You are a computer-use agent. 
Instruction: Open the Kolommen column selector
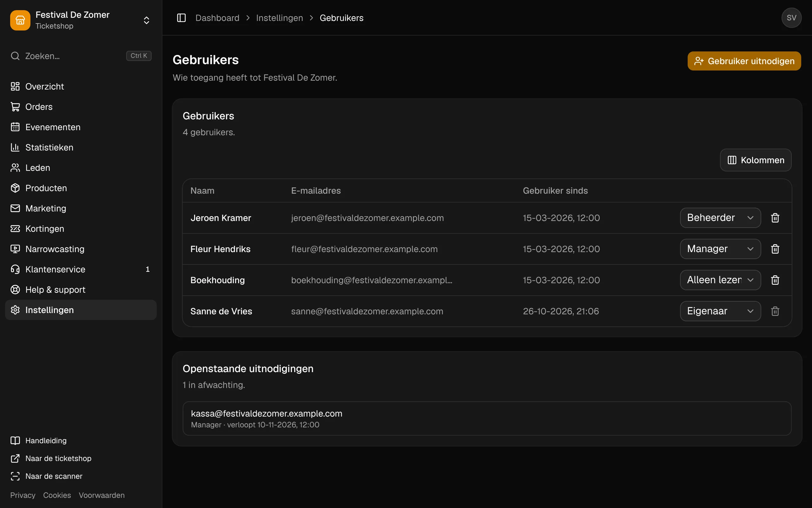756,160
